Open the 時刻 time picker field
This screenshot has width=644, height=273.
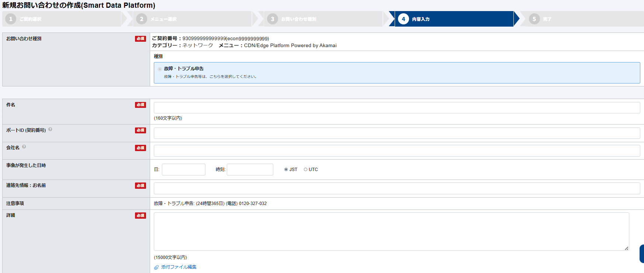250,170
